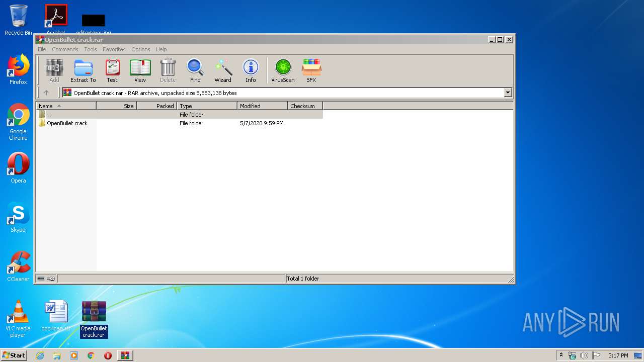The width and height of the screenshot is (644, 362).
Task: Select the doorloan.rtf desktop file
Action: (56, 316)
